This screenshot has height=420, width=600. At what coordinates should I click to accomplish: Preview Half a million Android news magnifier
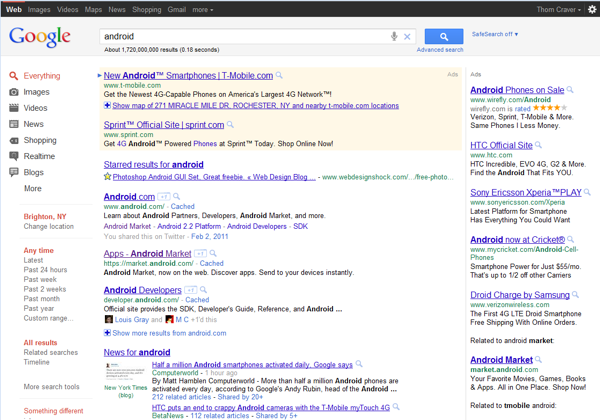[x=359, y=364]
